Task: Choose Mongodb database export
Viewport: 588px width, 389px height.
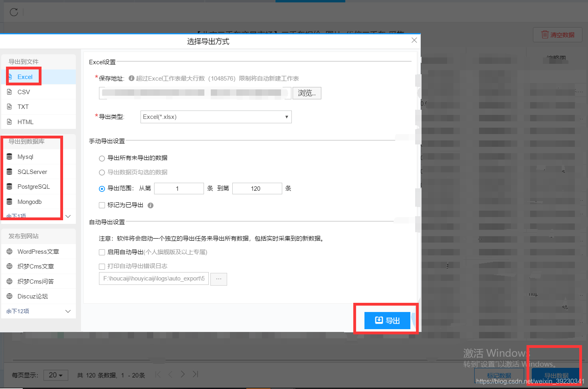Action: pyautogui.click(x=38, y=202)
